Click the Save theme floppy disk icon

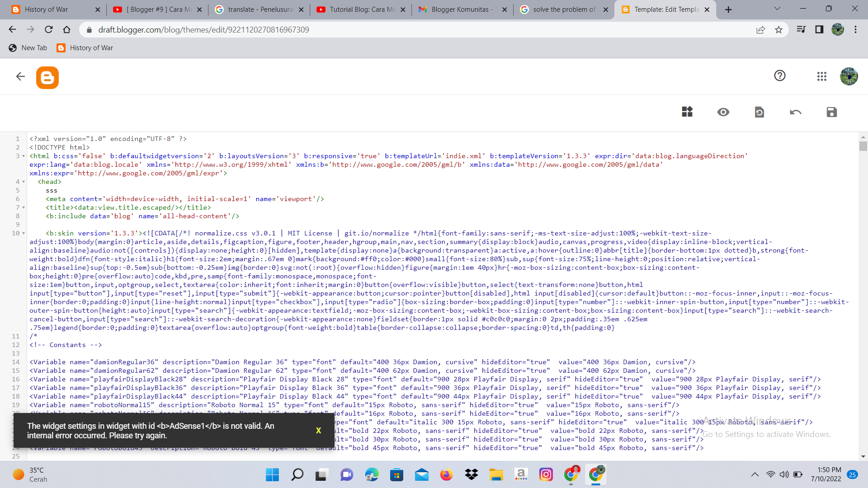coord(831,112)
